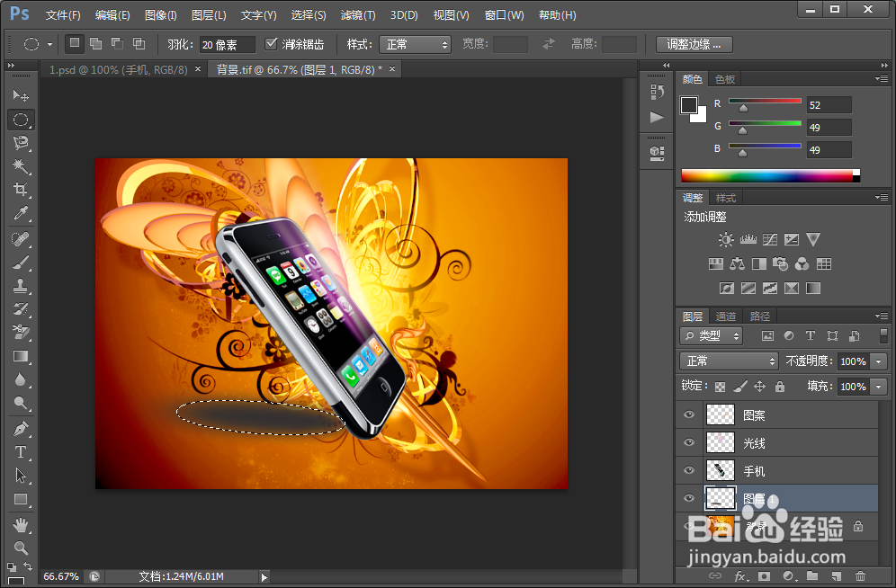
Task: Select the Path Selection tool
Action: (21, 476)
